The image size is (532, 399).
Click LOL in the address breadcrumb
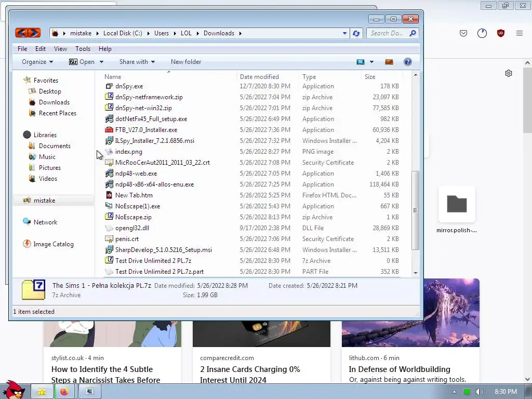click(x=186, y=33)
